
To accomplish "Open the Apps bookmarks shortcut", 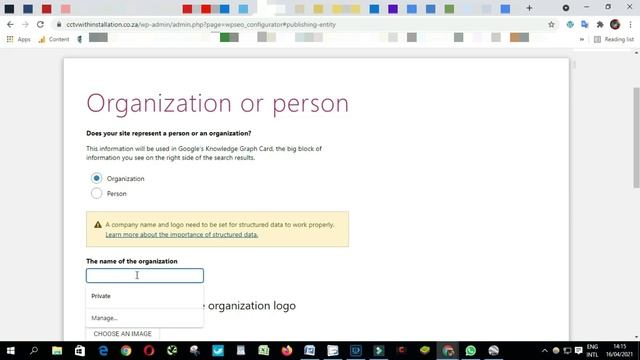I will [x=18, y=39].
